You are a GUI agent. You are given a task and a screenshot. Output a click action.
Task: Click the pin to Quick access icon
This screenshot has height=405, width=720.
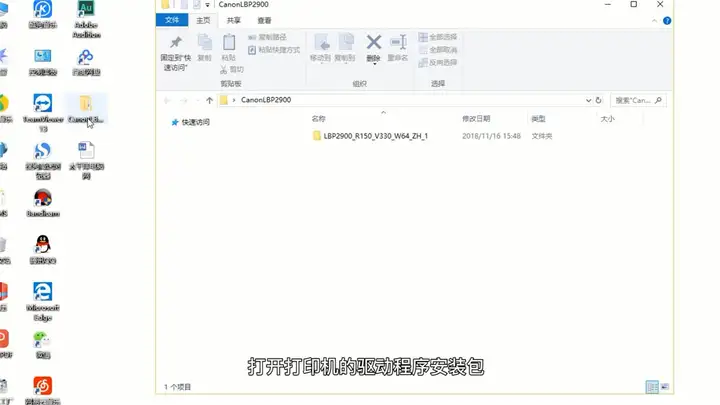click(x=175, y=43)
